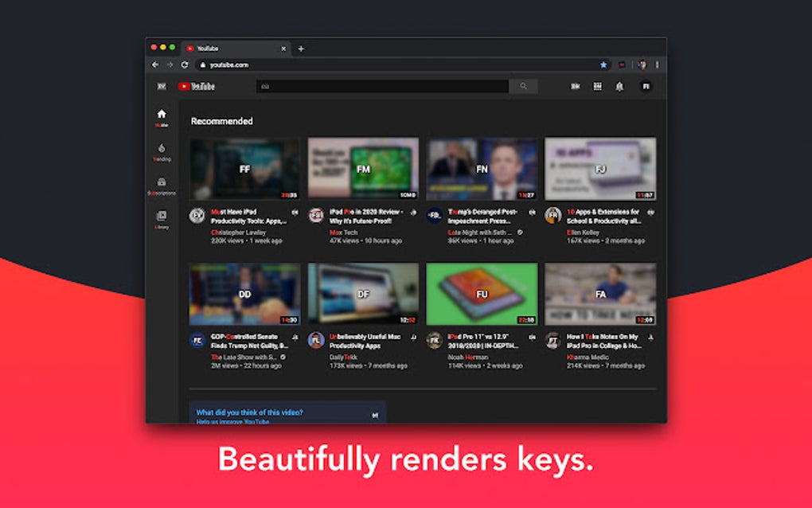Open 'GOP-Controlled Senate Finds Trump Not Guilty' title
The height and width of the screenshot is (508, 812).
pyautogui.click(x=250, y=342)
